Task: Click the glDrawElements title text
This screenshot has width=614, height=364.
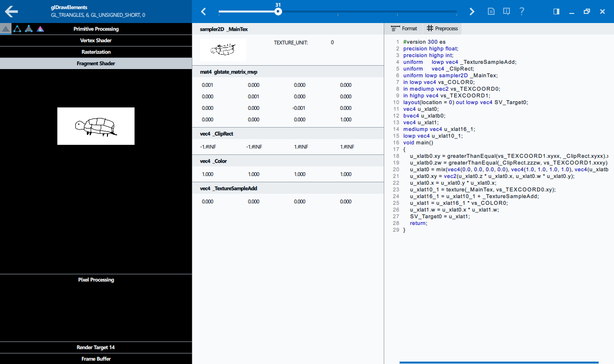Action: (69, 8)
